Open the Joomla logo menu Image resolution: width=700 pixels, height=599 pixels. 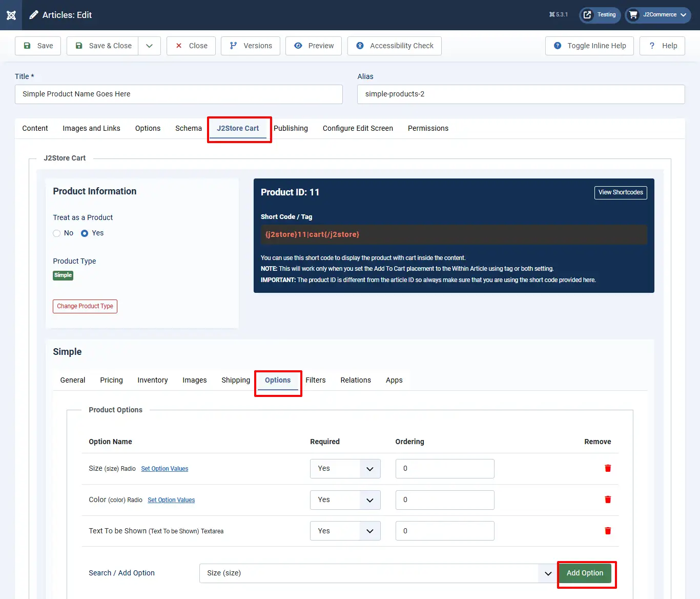click(11, 15)
